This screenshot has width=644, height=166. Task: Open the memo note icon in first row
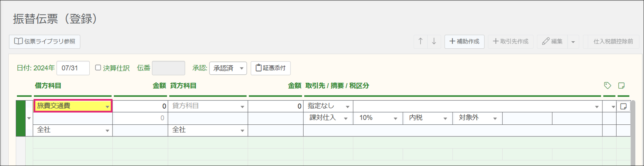(x=623, y=106)
